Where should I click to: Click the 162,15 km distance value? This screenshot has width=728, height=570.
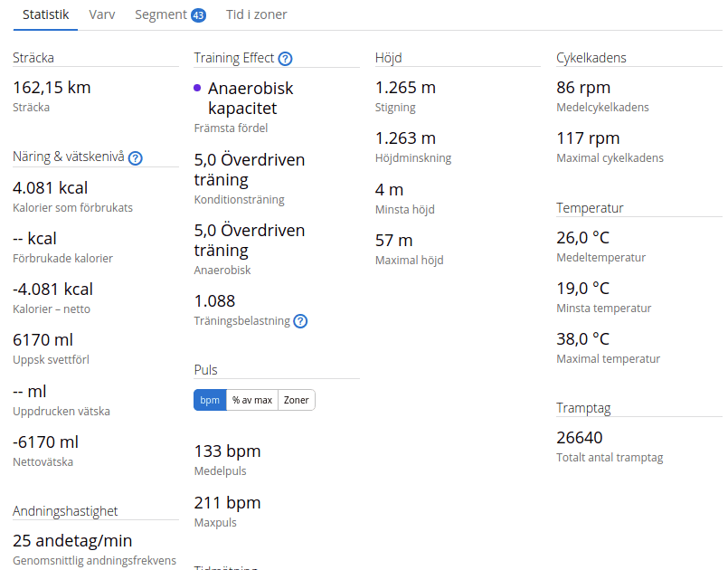tap(52, 88)
